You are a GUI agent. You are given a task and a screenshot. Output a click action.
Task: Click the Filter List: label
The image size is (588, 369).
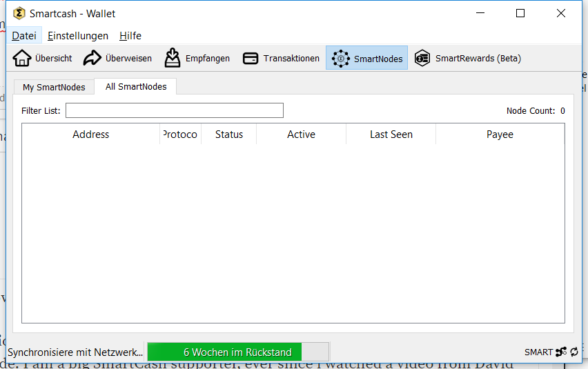pos(41,111)
